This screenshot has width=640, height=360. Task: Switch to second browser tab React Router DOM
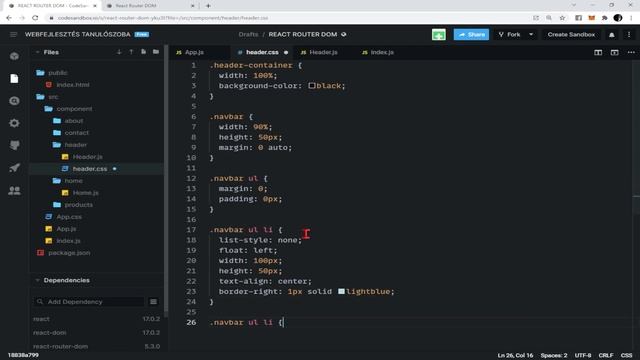149,6
